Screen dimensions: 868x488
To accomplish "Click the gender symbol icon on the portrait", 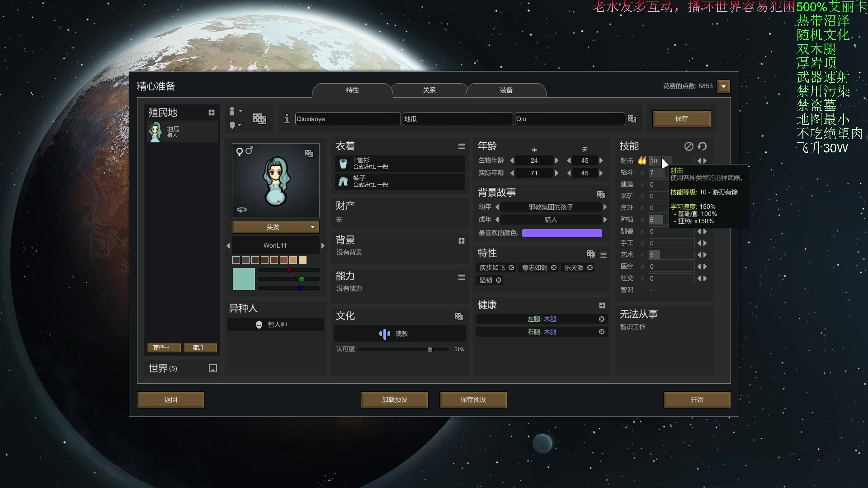I will pyautogui.click(x=244, y=151).
